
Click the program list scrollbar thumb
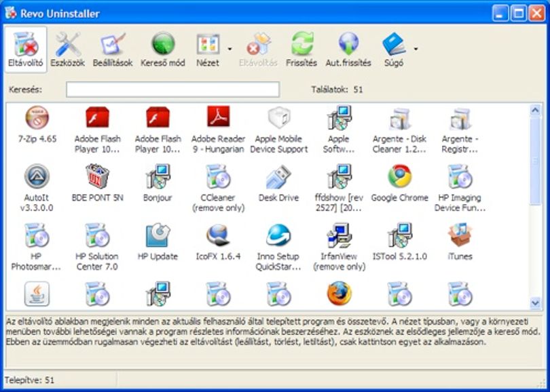pos(535,161)
